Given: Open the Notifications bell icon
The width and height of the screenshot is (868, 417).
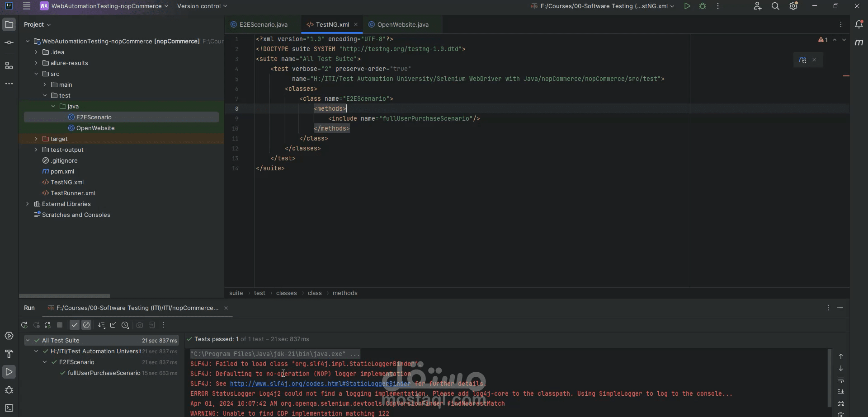Looking at the screenshot, I should (859, 25).
